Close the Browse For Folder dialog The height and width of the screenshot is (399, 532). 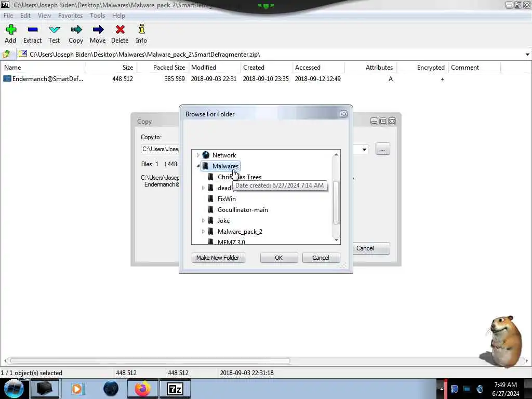pyautogui.click(x=344, y=114)
